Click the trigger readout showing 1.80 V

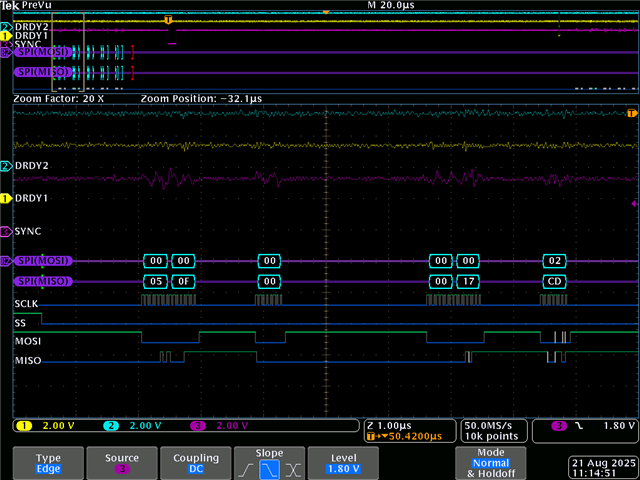click(x=585, y=431)
